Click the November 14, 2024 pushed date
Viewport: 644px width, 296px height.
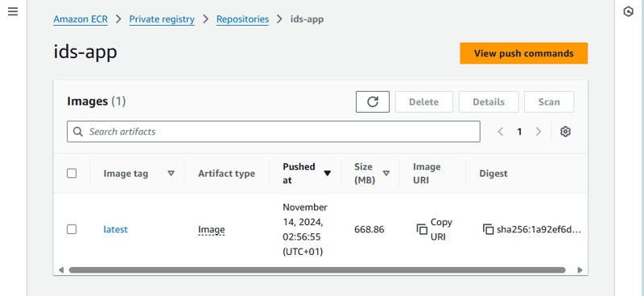(305, 229)
